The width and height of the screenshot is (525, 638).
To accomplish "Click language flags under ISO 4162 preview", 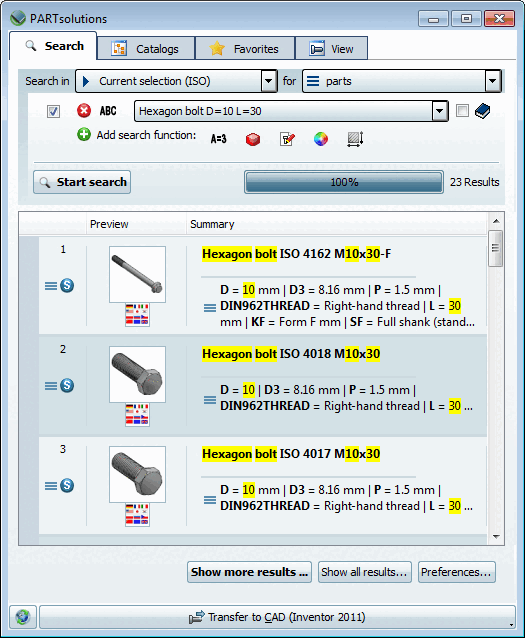I will (137, 315).
